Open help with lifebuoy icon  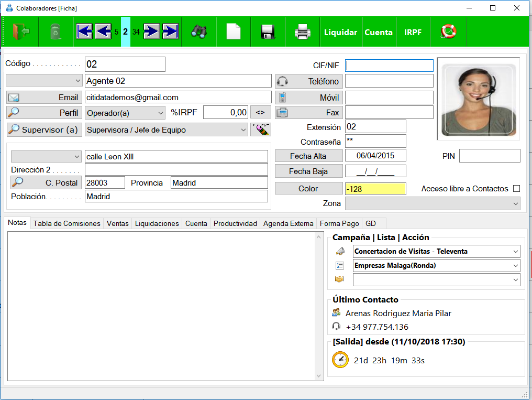pos(449,32)
